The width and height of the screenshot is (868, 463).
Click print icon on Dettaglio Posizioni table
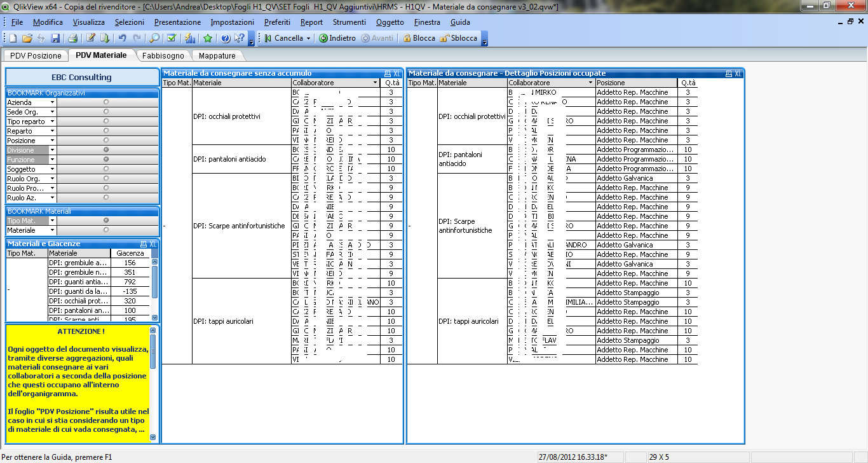(x=729, y=74)
